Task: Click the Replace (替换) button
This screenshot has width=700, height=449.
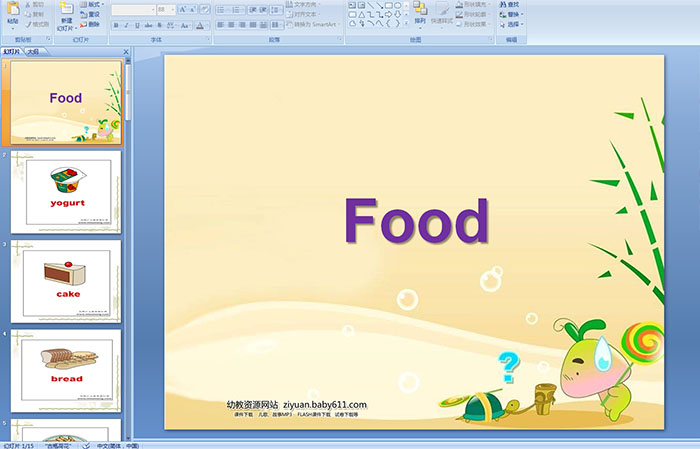Action: [x=509, y=14]
